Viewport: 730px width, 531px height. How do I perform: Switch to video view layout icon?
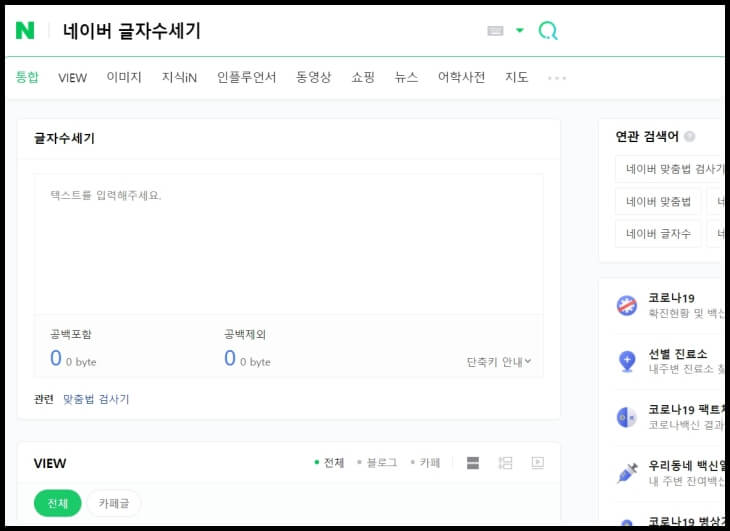538,463
